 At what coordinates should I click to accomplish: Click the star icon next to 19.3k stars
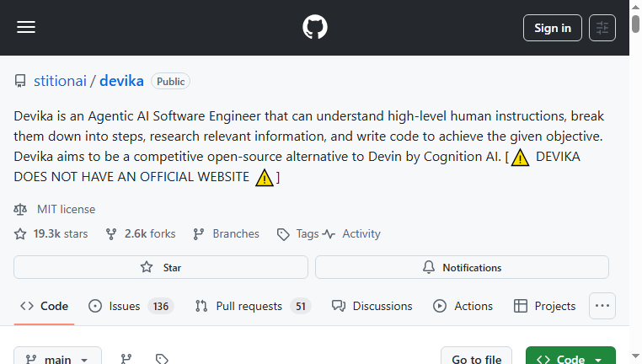(20, 234)
